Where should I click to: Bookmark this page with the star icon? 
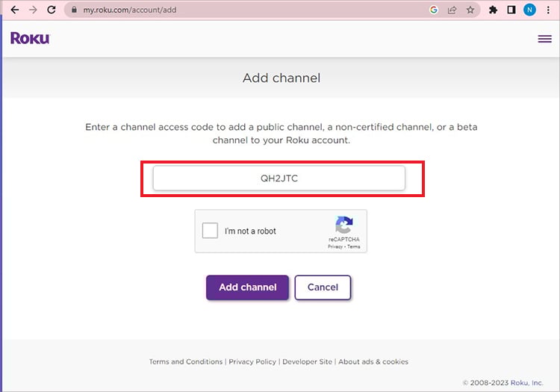pos(470,10)
